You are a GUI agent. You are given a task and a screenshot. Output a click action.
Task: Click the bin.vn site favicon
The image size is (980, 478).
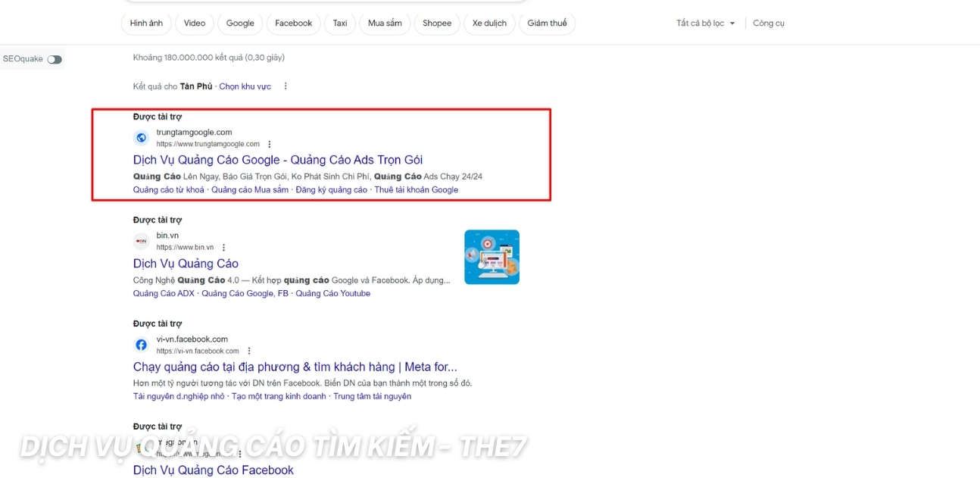click(x=141, y=241)
